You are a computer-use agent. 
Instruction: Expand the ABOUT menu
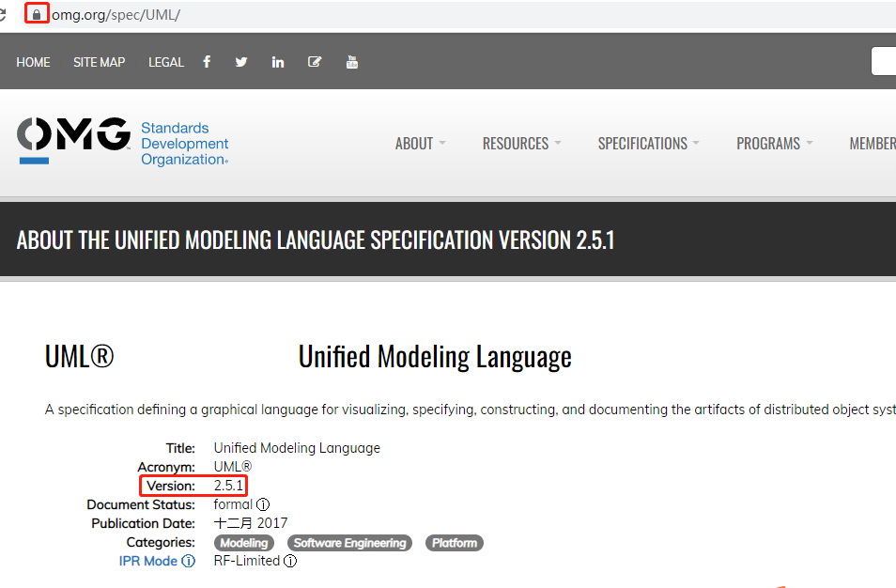tap(420, 144)
